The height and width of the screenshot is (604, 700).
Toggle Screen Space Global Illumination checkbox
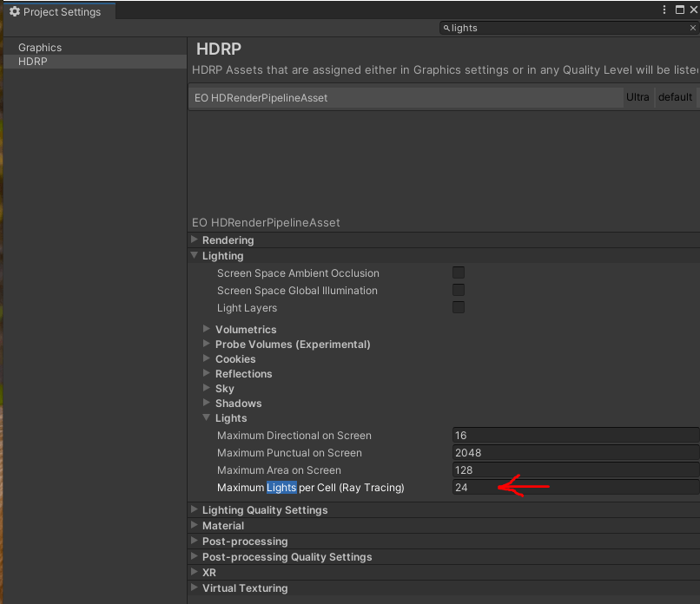click(x=459, y=290)
